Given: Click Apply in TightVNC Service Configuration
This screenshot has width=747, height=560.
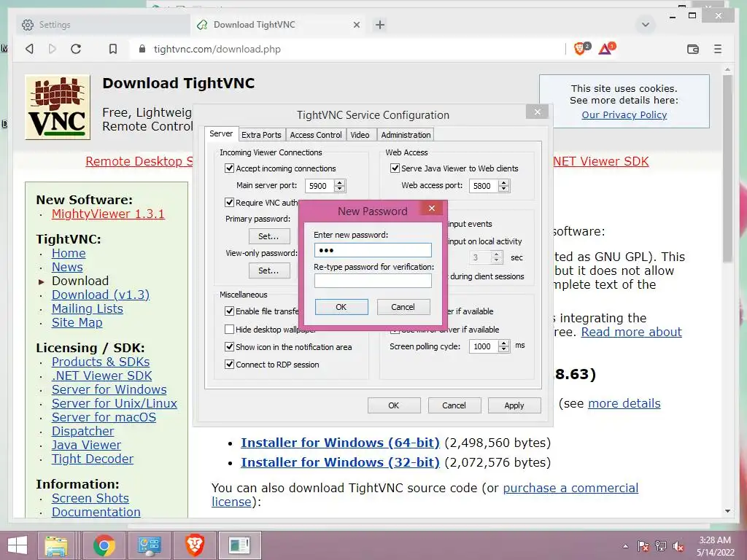Looking at the screenshot, I should 514,405.
